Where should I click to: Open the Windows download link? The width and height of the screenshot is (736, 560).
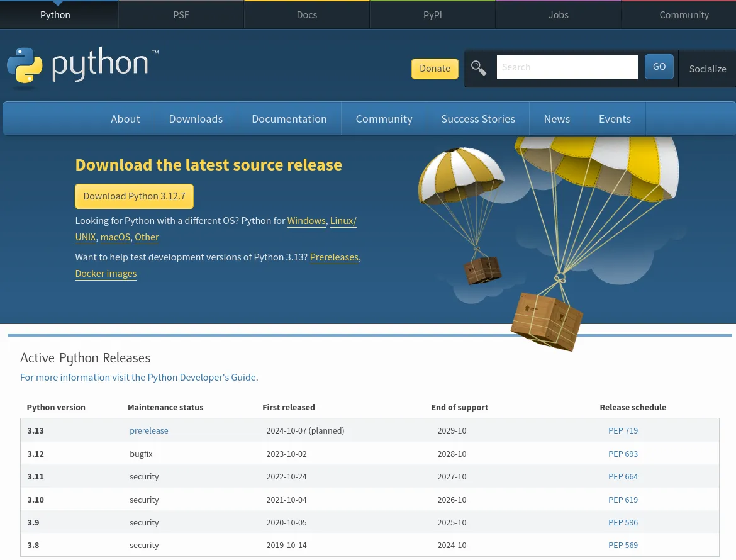(306, 220)
